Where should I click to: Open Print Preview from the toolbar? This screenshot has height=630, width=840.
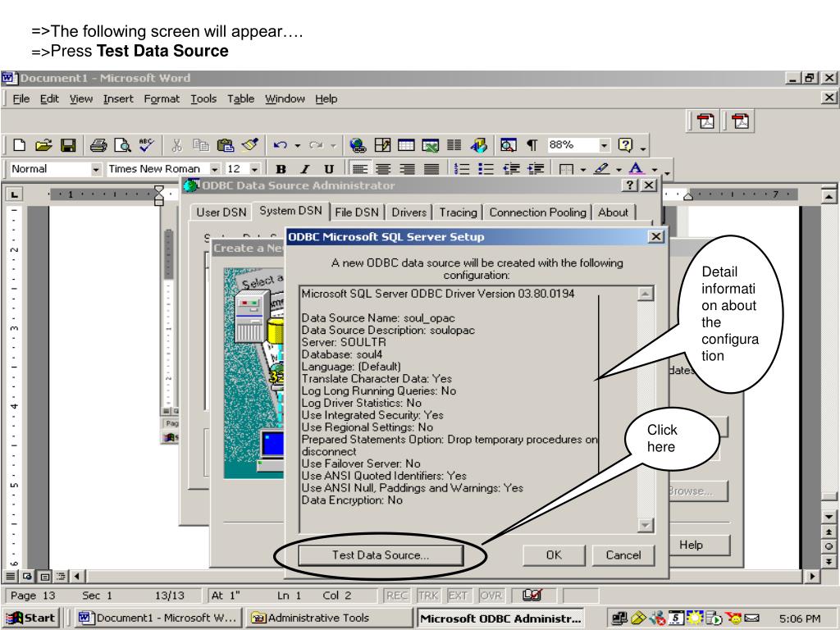tap(123, 145)
